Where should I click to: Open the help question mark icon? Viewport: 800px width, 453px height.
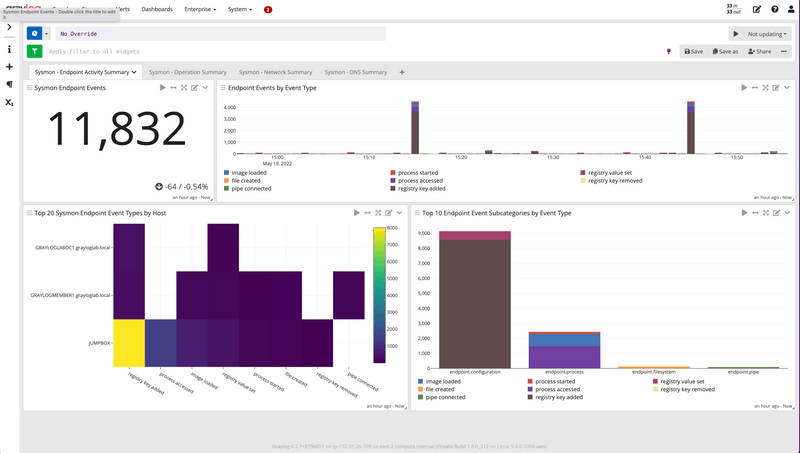point(774,9)
